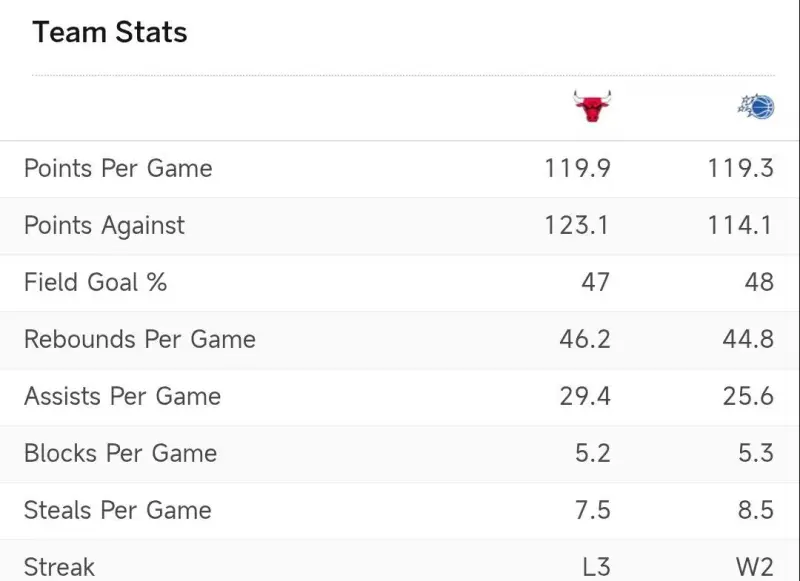The height and width of the screenshot is (581, 800).
Task: Click the Team Stats heading
Action: (109, 32)
